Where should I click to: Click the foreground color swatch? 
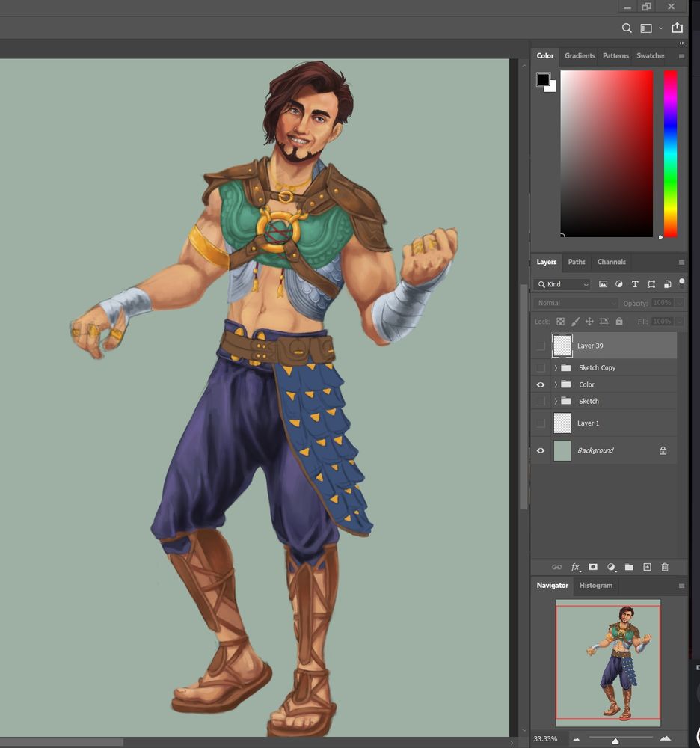tap(543, 79)
